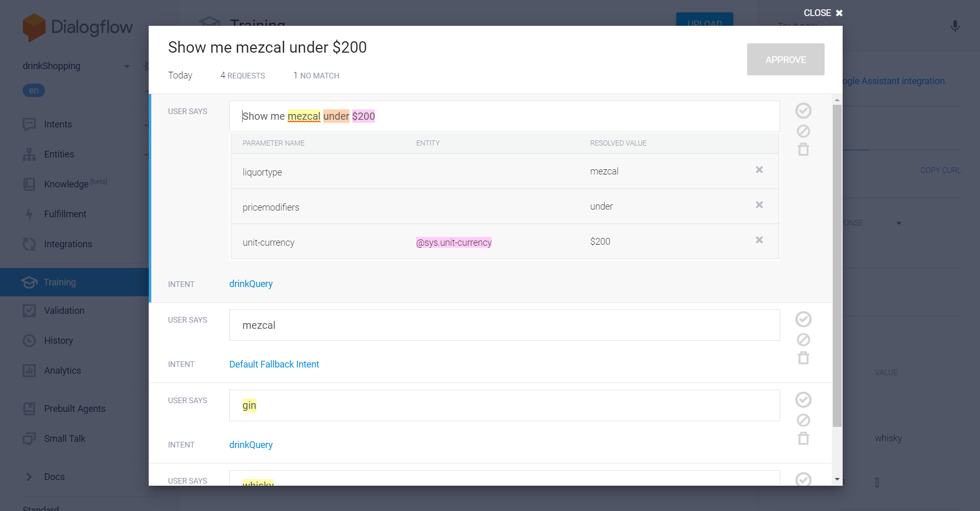Open Intents in the sidebar
The width and height of the screenshot is (980, 511).
pos(58,124)
